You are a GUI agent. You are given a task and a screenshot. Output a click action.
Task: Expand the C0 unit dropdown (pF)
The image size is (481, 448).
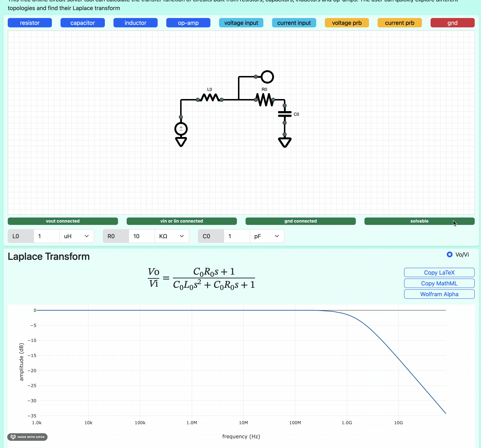[x=267, y=236]
